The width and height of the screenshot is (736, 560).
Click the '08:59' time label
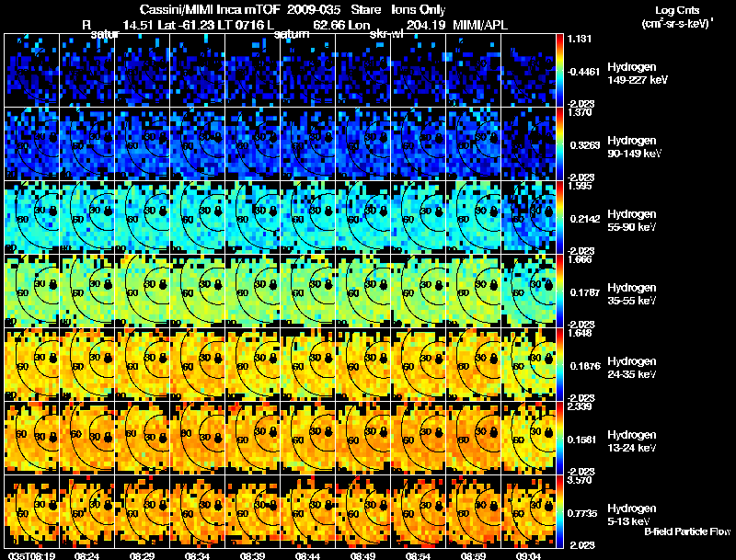click(473, 555)
